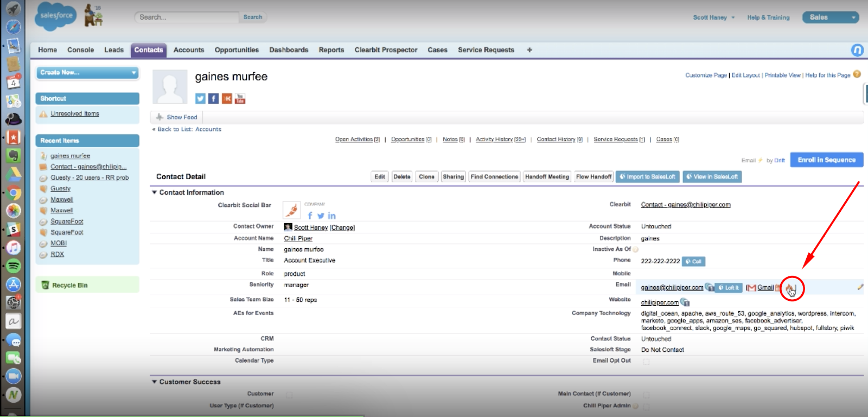Click the Salesforce cloud logo

coord(56,16)
